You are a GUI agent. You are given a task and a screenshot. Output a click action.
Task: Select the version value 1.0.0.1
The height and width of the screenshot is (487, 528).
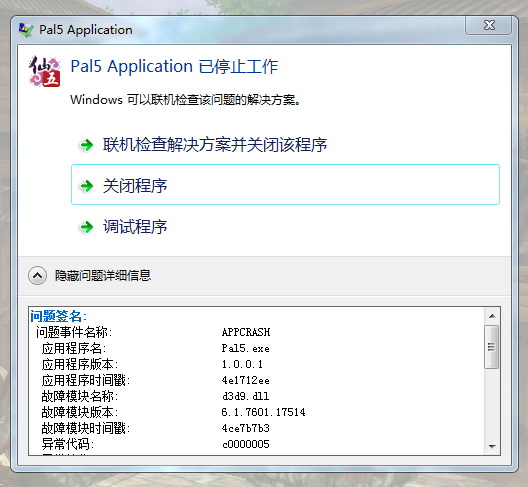click(x=242, y=364)
